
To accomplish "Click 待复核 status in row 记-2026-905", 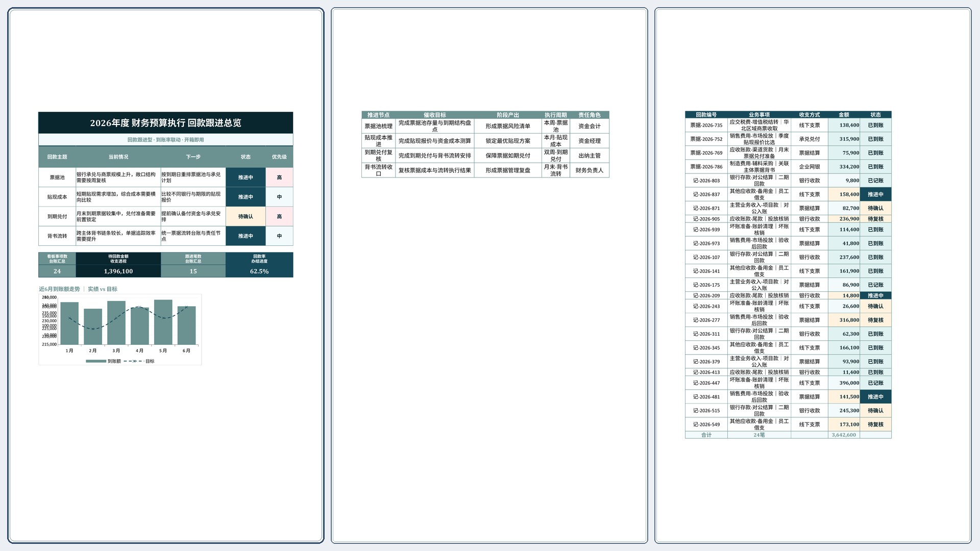I will 876,219.
